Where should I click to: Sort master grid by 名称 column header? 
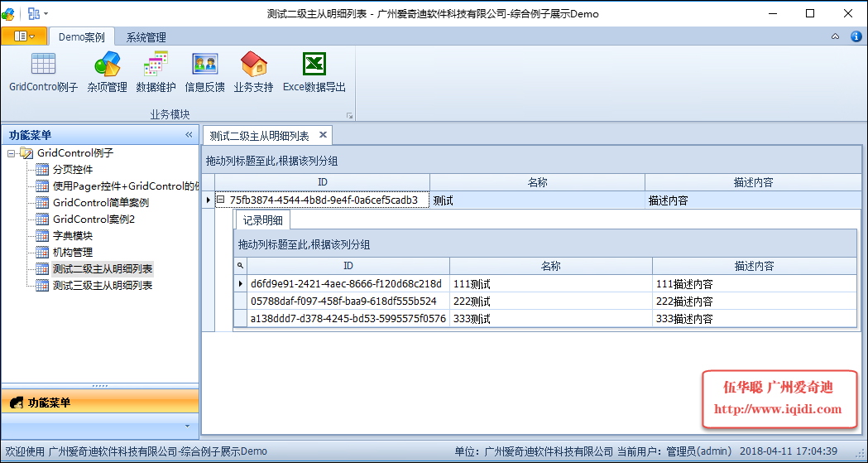tap(538, 182)
